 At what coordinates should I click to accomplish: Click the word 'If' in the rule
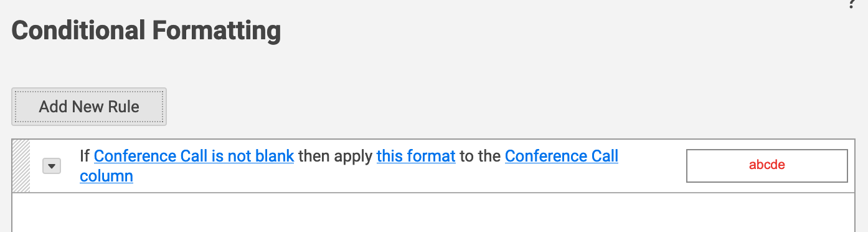tap(85, 156)
